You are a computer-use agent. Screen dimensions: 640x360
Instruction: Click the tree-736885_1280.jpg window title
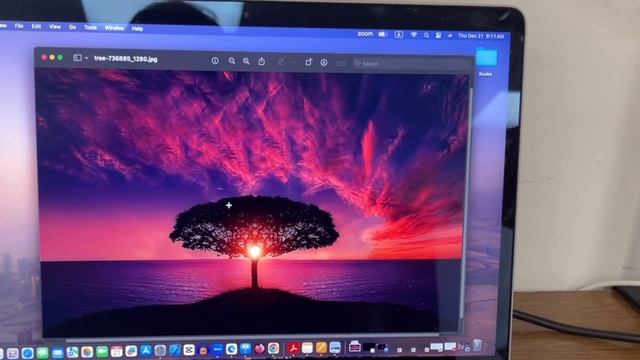(126, 59)
